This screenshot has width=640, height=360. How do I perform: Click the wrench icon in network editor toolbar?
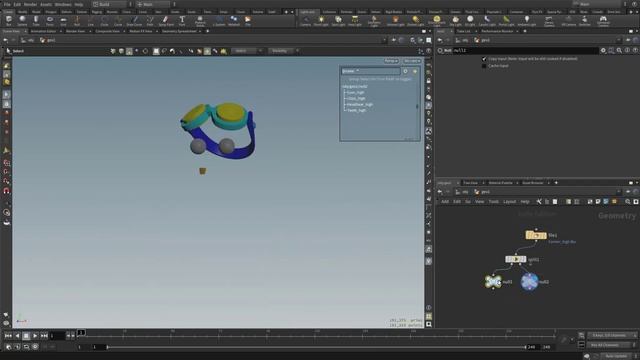(539, 202)
